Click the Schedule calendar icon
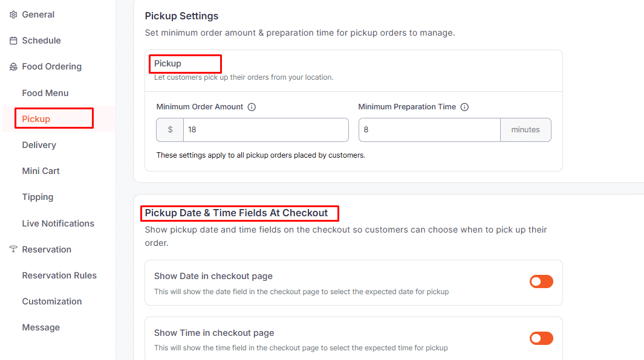The image size is (644, 360). 13,40
